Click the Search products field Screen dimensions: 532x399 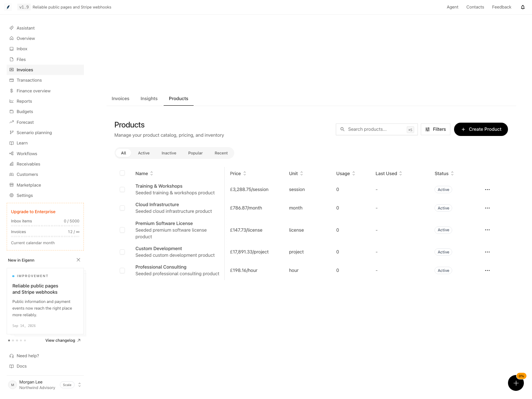[x=377, y=129]
